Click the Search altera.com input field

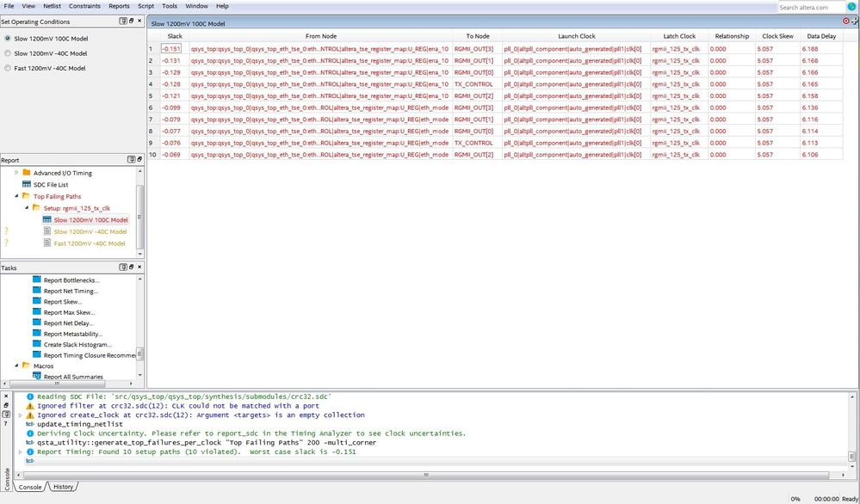click(811, 7)
